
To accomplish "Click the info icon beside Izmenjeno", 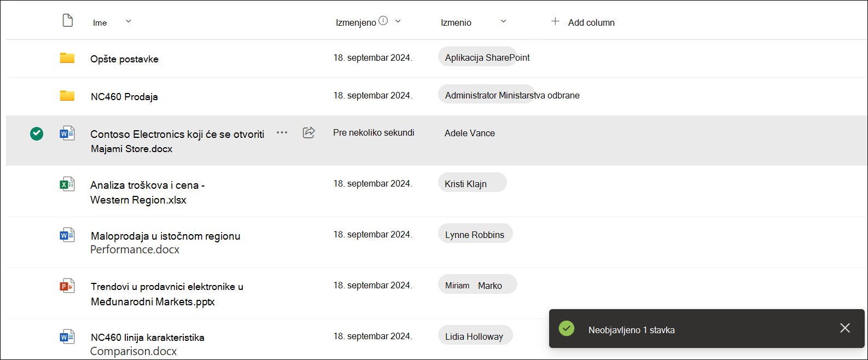I will 383,21.
